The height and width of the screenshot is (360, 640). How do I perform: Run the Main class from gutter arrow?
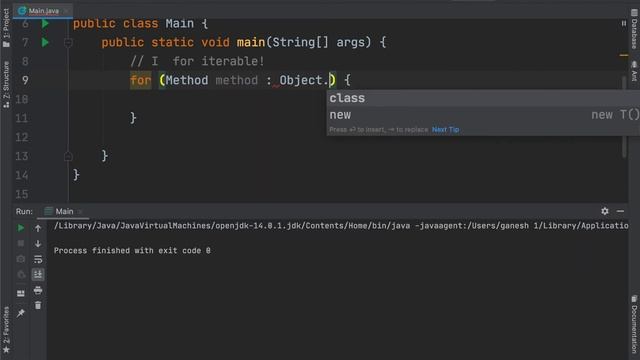pyautogui.click(x=45, y=24)
